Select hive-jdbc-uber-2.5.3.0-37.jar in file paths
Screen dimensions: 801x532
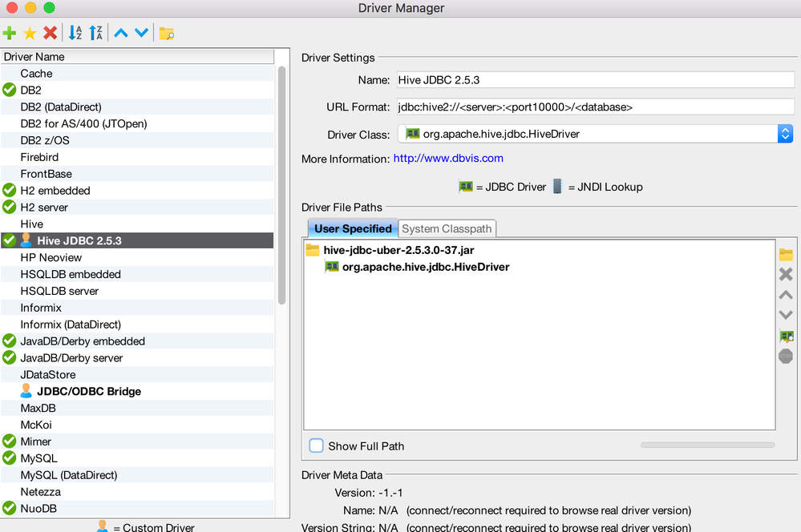(x=398, y=250)
